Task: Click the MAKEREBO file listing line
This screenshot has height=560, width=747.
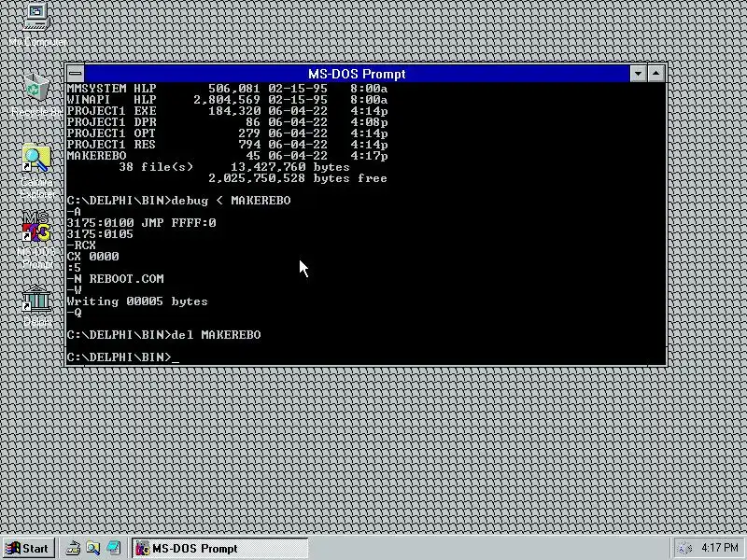Action: [227, 156]
